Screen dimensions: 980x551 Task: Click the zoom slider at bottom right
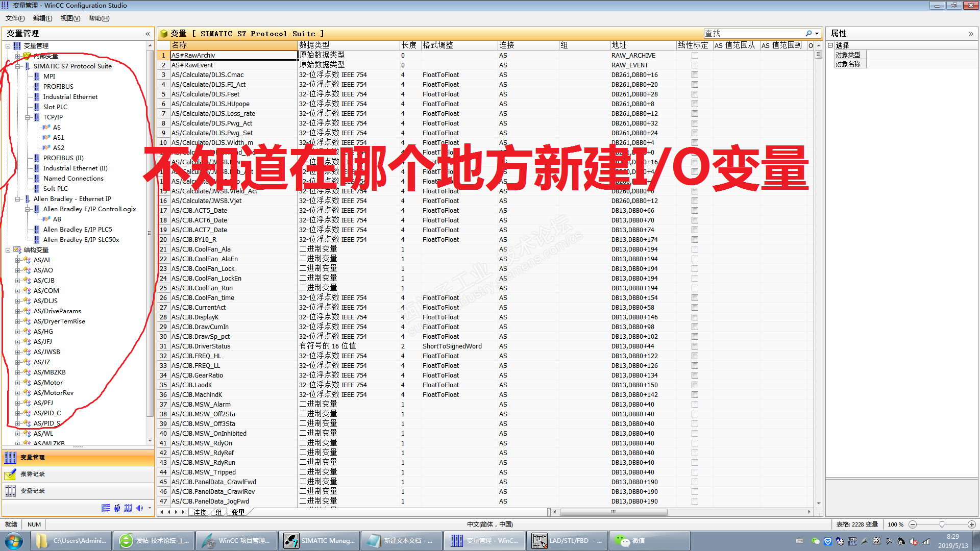click(942, 524)
